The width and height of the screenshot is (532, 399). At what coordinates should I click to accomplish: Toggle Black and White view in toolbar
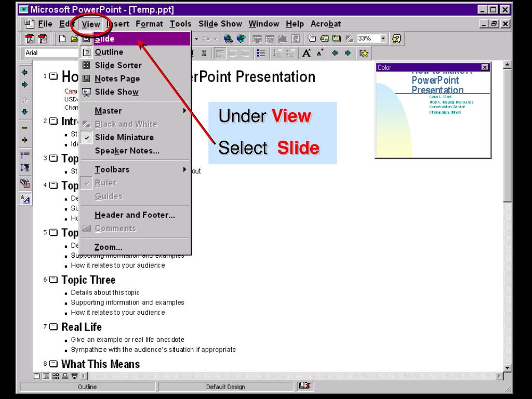click(x=349, y=38)
